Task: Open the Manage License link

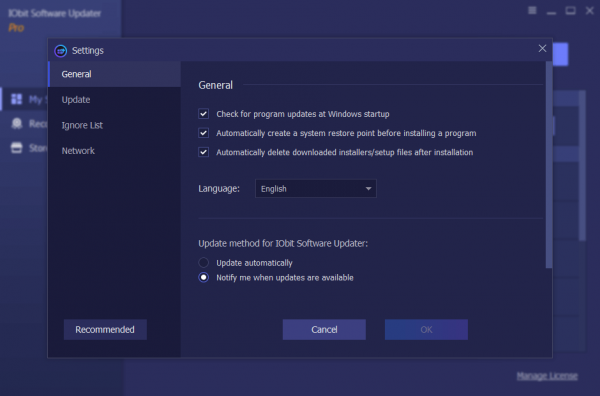Action: click(547, 376)
